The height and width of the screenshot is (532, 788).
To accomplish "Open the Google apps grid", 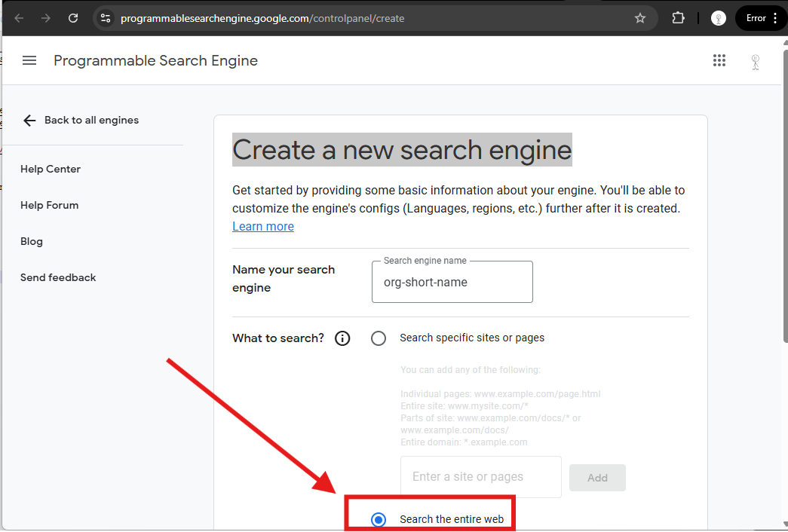I will pyautogui.click(x=719, y=60).
